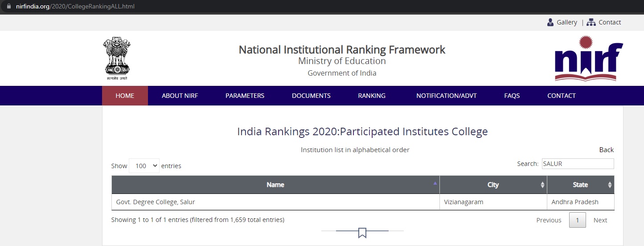Click the Ministry of Education text
644x246 pixels.
(x=342, y=61)
